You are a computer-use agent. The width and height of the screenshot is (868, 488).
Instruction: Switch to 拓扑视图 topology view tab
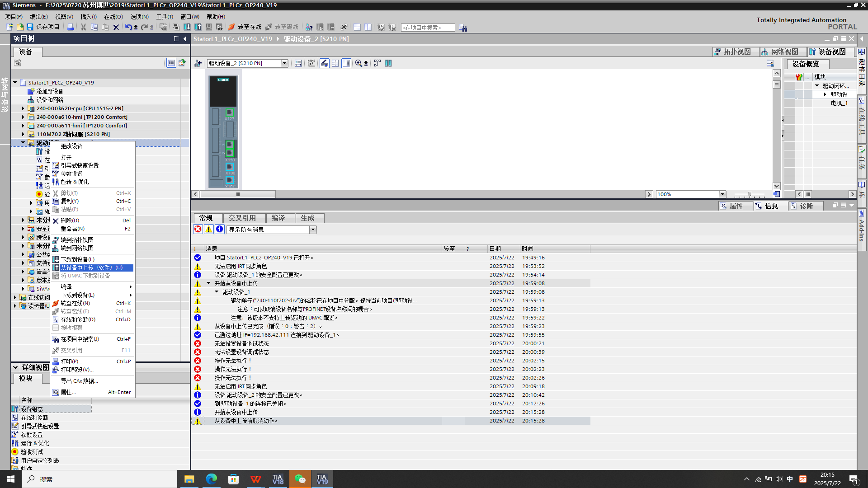pos(736,52)
